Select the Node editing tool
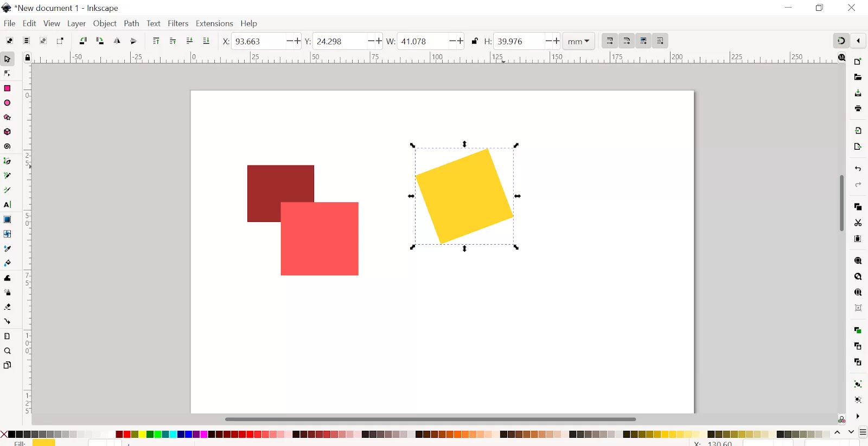868x446 pixels. pos(8,73)
